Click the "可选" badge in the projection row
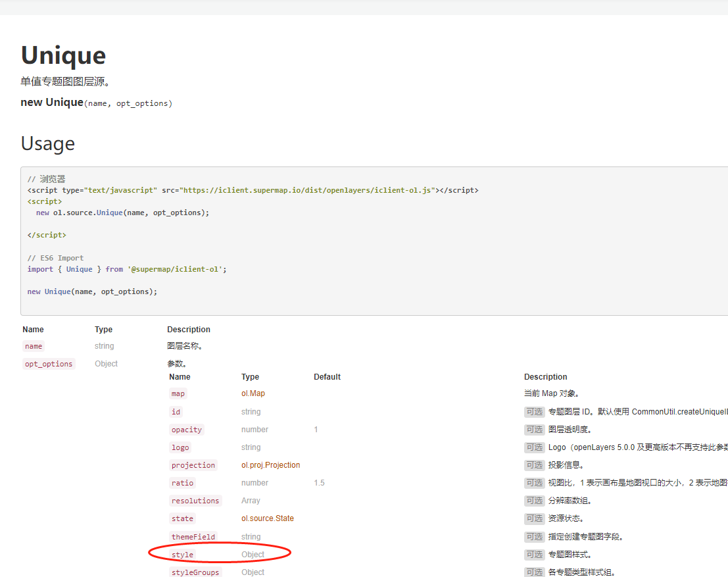The image size is (728, 577). point(535,465)
